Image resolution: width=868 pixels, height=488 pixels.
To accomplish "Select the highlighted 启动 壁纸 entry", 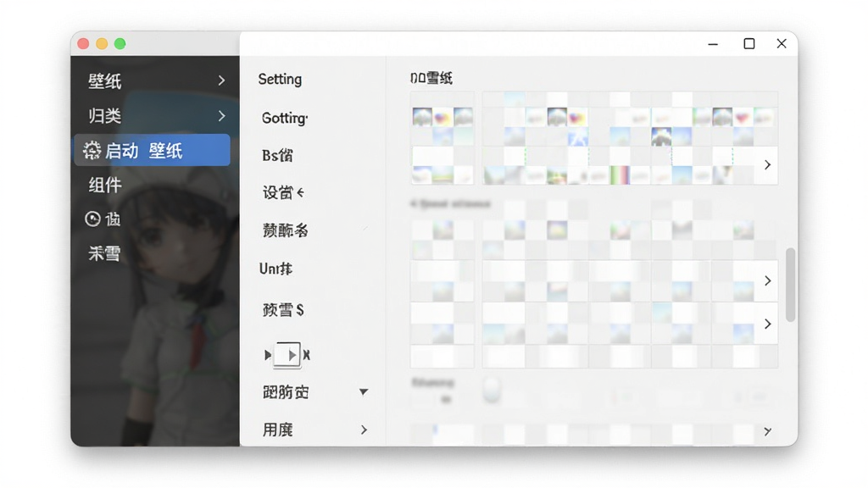I will pyautogui.click(x=153, y=150).
